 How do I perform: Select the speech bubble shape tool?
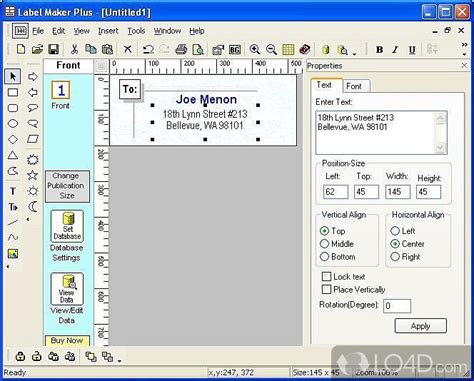(x=33, y=108)
